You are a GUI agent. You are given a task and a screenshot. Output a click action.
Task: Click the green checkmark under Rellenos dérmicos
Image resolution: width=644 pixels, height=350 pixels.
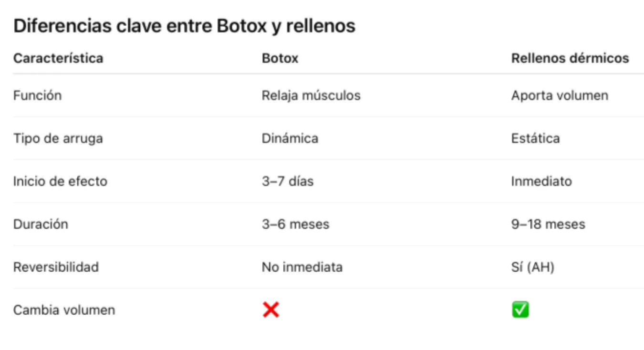click(520, 310)
